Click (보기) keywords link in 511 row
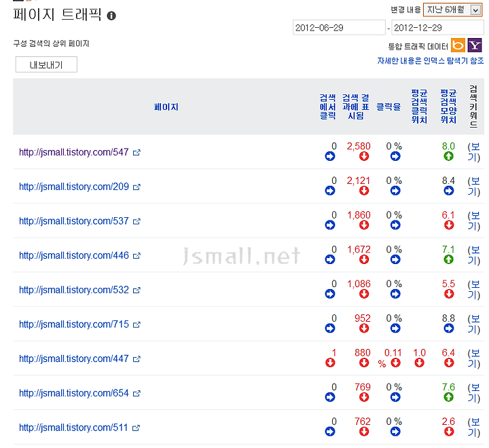 (474, 428)
